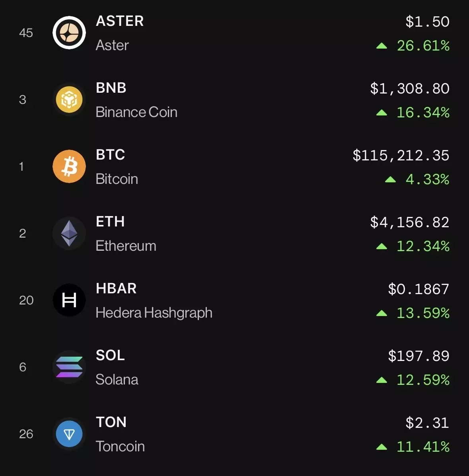Open the Hedera Hashgraph name text
Screen dimensions: 469x476
pos(154,313)
